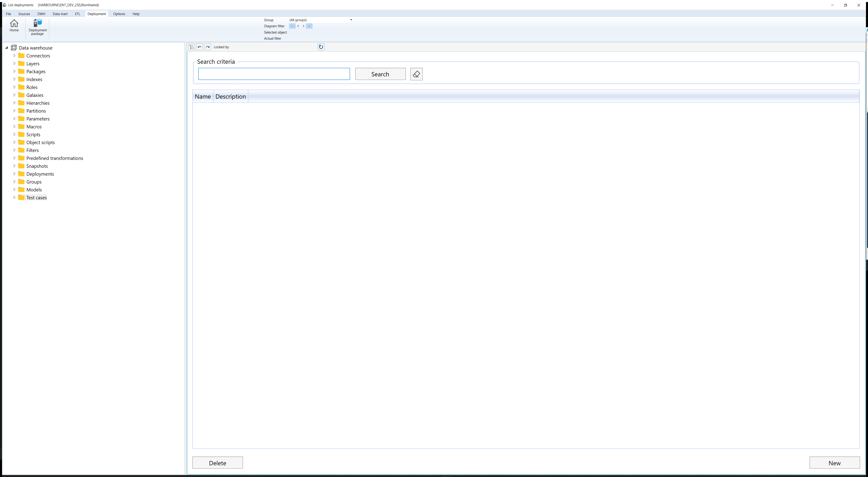This screenshot has width=868, height=477.
Task: Open the File menu
Action: (8, 14)
